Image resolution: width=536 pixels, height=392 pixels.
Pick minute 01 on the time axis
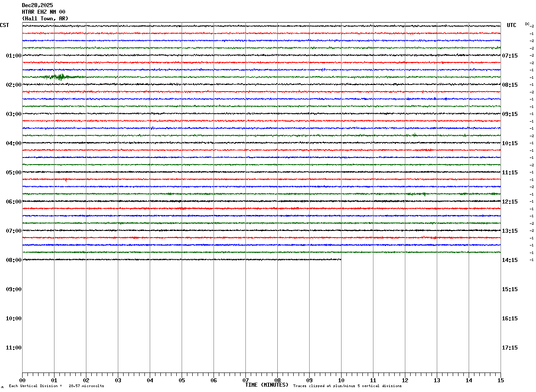[x=54, y=380]
